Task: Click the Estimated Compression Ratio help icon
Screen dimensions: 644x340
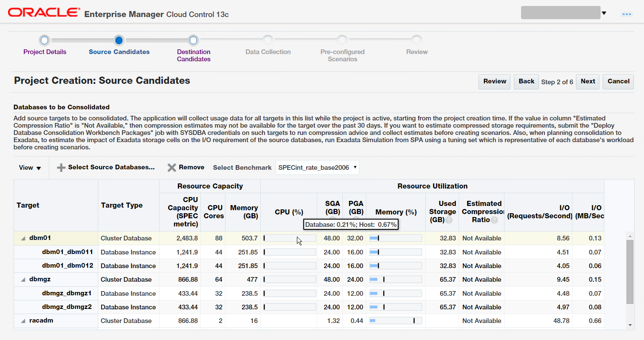Action: tap(494, 220)
